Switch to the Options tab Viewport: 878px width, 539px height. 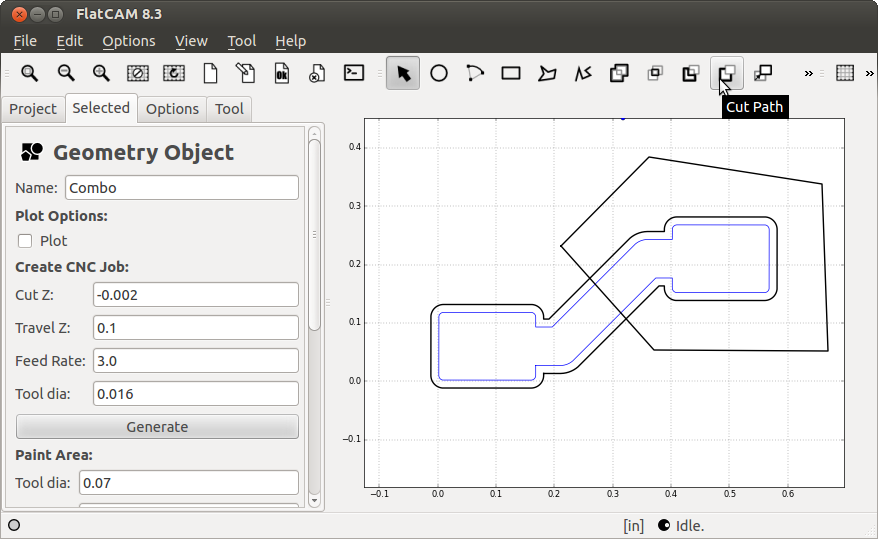coord(172,109)
